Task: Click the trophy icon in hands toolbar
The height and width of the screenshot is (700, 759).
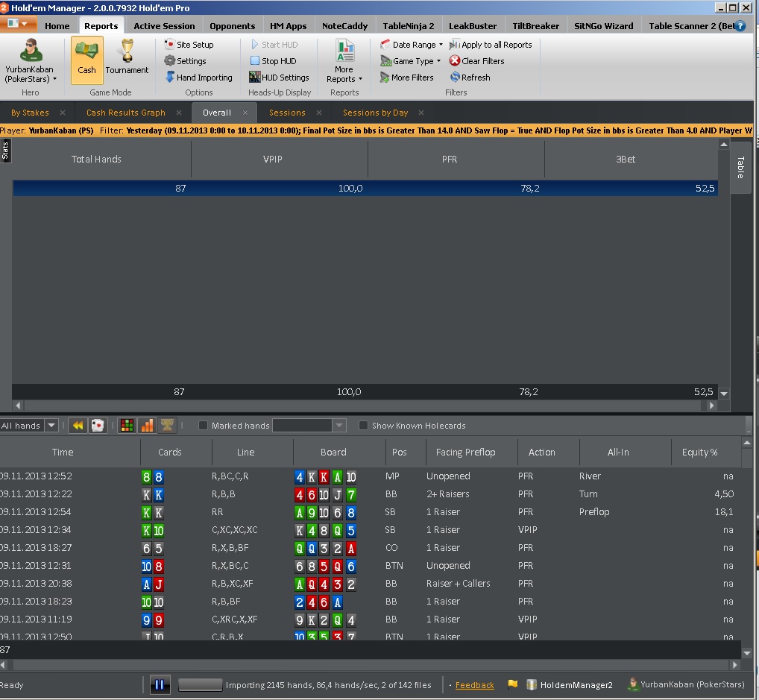Action: click(168, 426)
